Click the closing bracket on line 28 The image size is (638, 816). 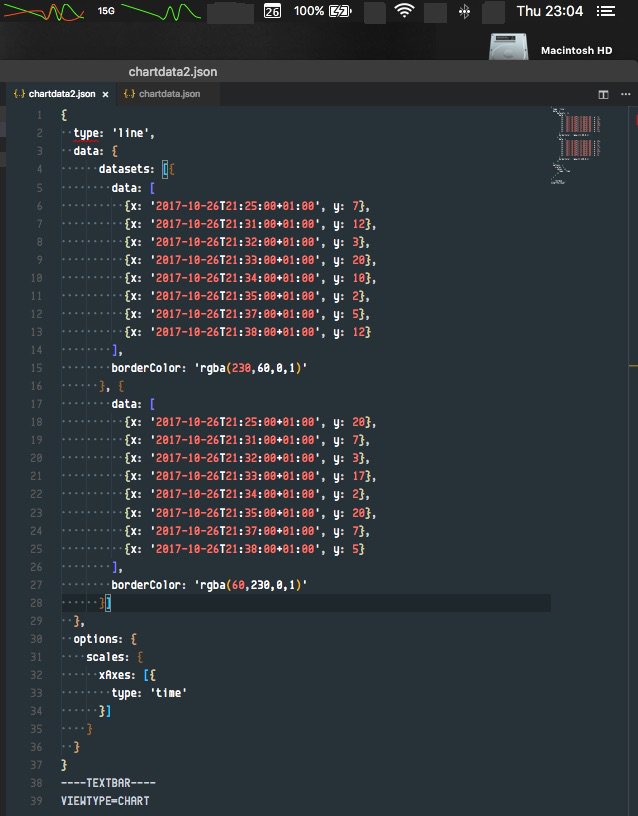[x=108, y=603]
